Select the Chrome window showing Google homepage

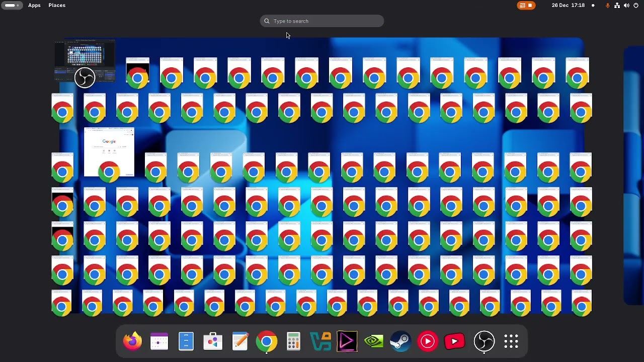(x=109, y=152)
